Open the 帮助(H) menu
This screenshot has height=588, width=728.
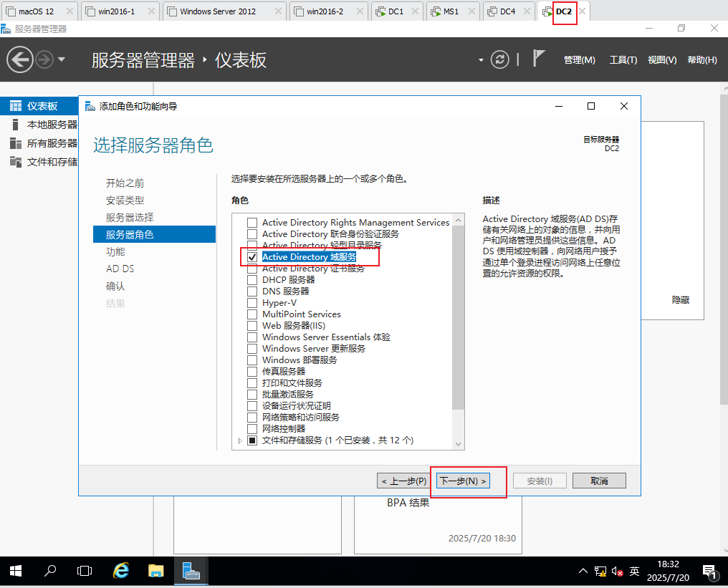click(702, 60)
